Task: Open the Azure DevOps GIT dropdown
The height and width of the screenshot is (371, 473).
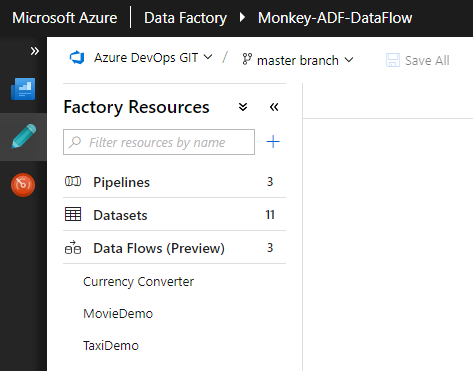Action: (153, 58)
